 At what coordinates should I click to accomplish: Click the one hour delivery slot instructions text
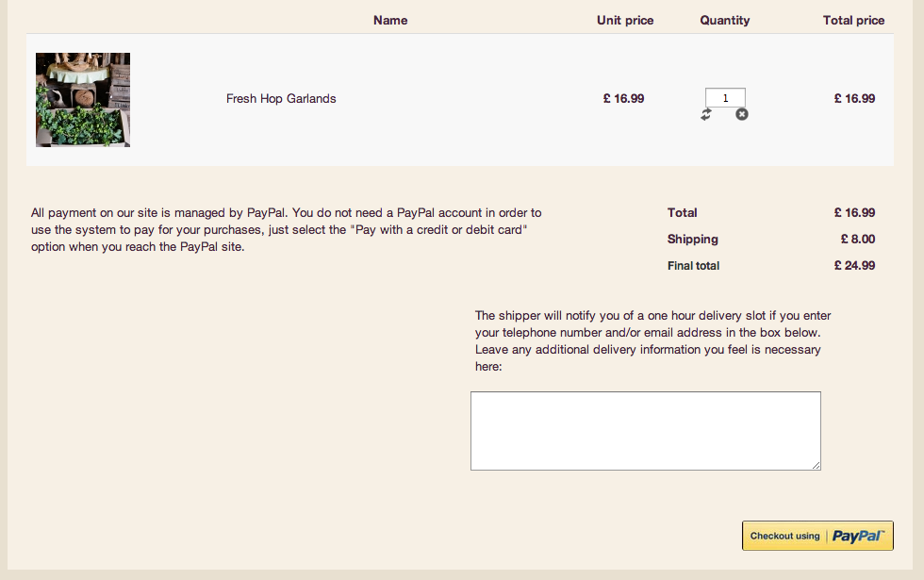[652, 340]
